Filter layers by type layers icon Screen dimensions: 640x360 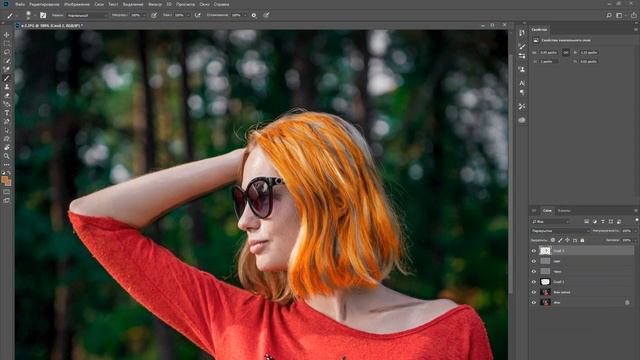pyautogui.click(x=603, y=222)
